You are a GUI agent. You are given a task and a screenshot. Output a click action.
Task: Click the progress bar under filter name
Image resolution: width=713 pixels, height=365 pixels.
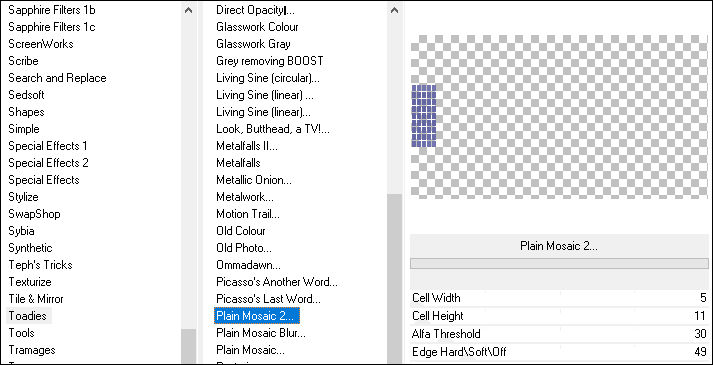coord(559,264)
